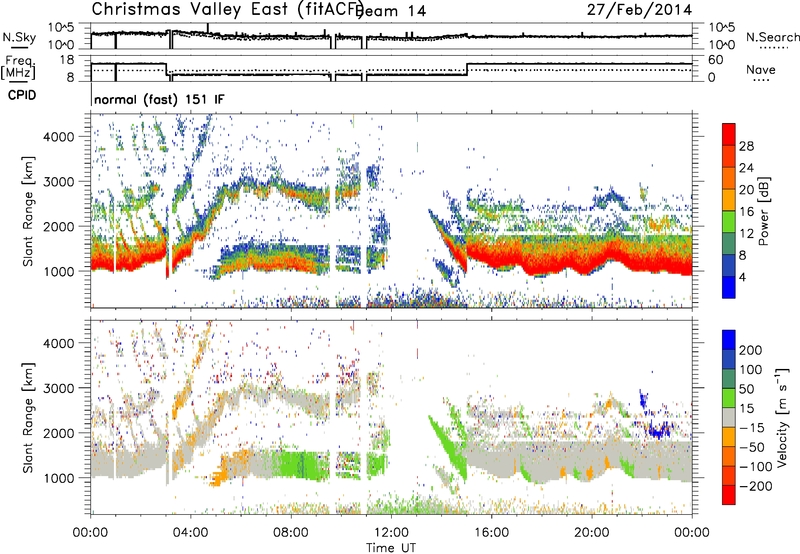
Task: Click the 'Slant Range [km]' label of power panel
Action: tap(28, 211)
